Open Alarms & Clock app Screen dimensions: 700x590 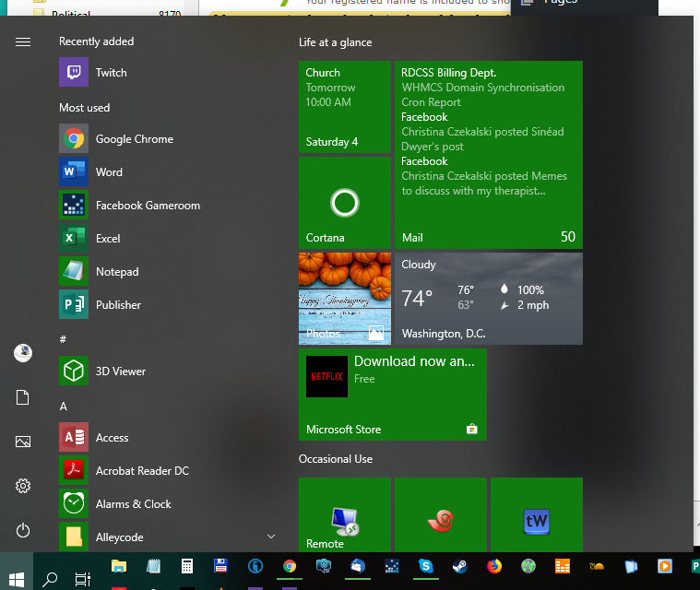(x=168, y=504)
